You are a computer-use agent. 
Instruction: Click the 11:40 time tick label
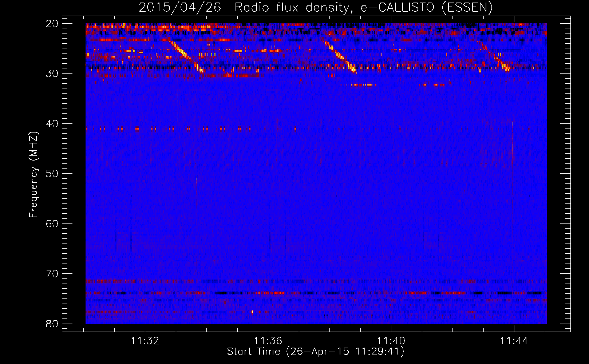(x=391, y=341)
